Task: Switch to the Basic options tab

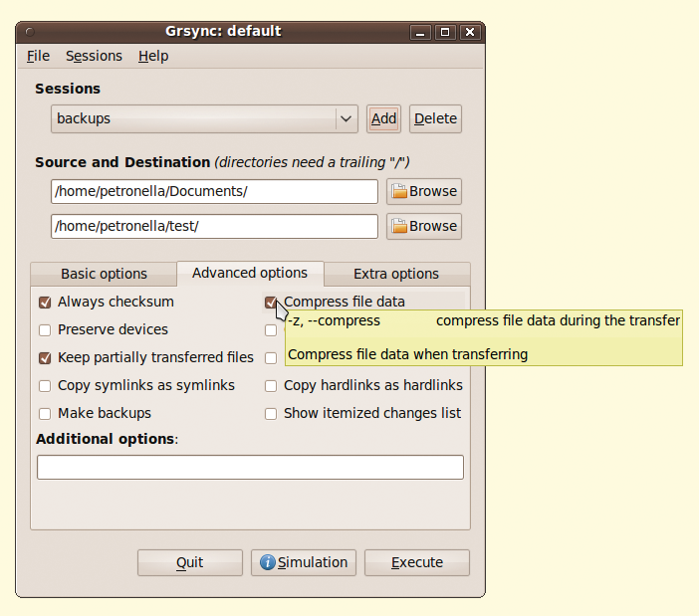Action: pos(104,274)
